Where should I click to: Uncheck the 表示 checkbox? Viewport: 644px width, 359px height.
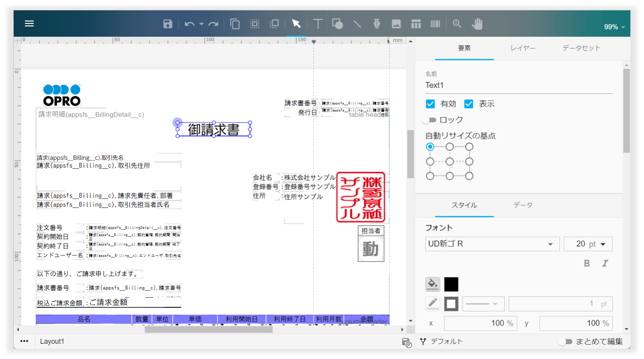469,104
